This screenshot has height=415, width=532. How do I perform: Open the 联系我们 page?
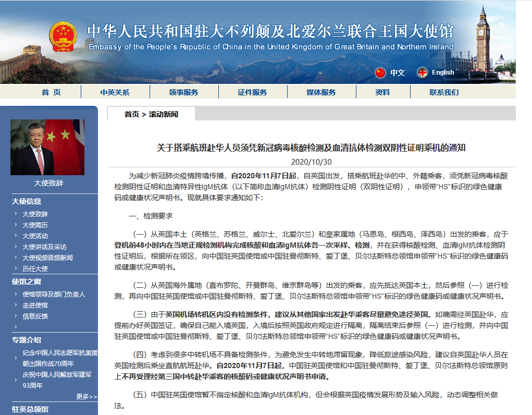tap(444, 92)
